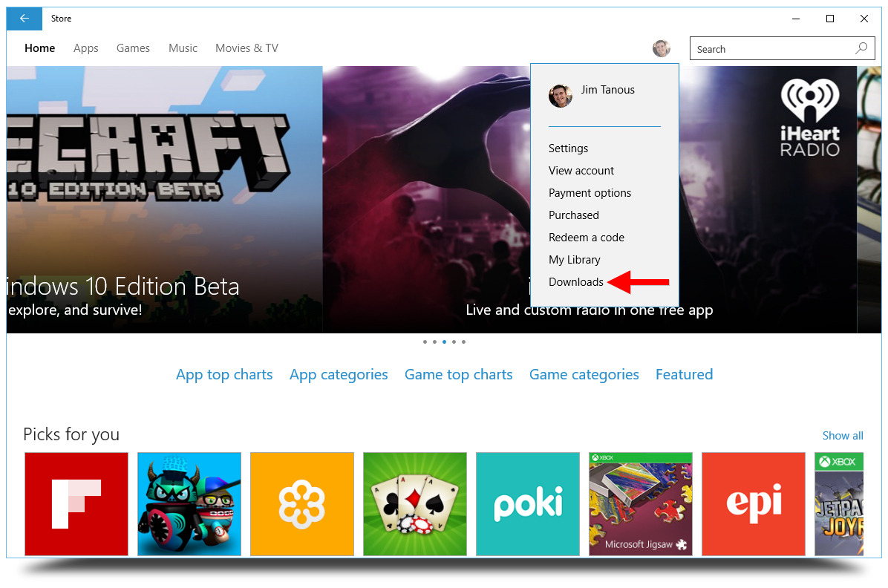Open the Jetpack Joyride Xbox tile
This screenshot has height=588, width=888.
click(x=839, y=503)
